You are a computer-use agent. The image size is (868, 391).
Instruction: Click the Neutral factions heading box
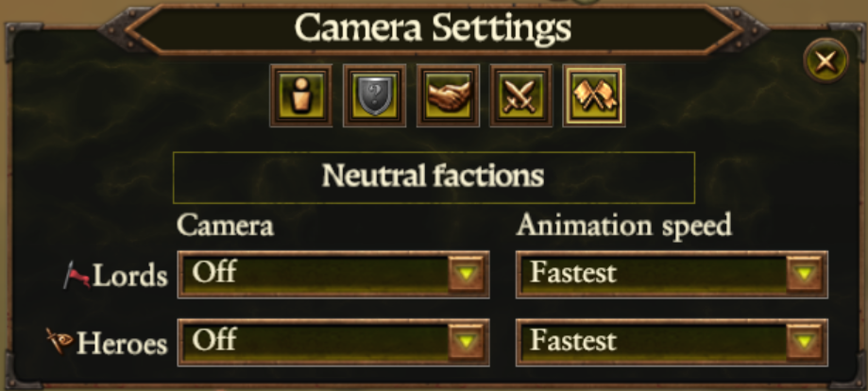point(434,178)
